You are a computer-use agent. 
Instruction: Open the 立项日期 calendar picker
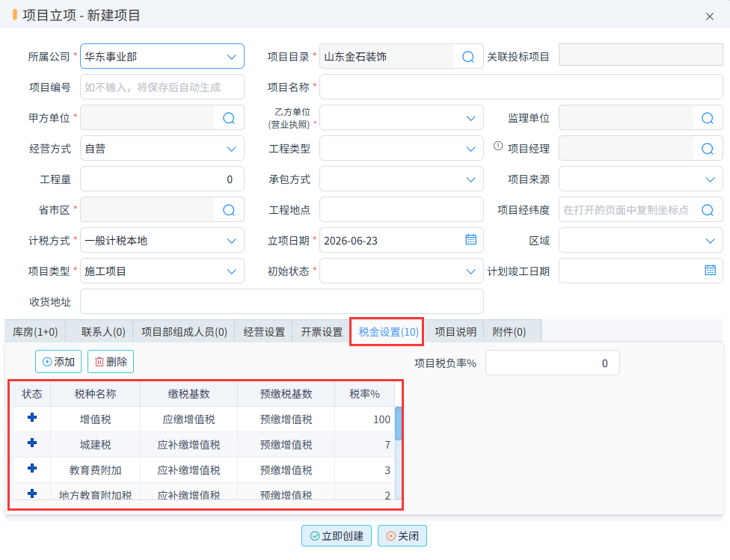470,240
